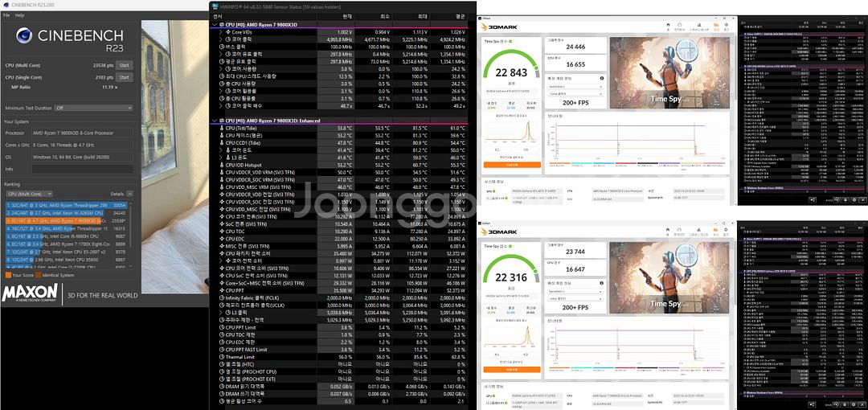The width and height of the screenshot is (868, 410).
Task: Expand the 코어 온도 sensor row
Action: click(x=221, y=150)
